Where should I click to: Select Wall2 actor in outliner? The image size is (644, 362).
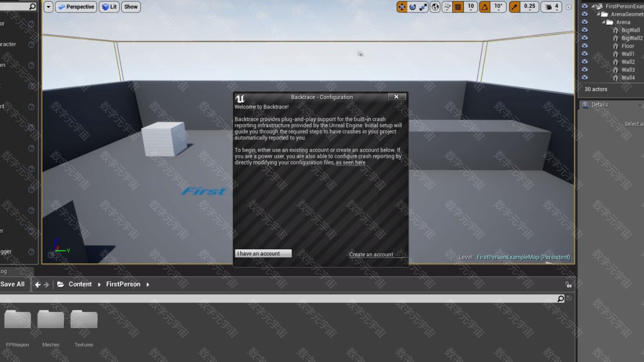pos(628,62)
